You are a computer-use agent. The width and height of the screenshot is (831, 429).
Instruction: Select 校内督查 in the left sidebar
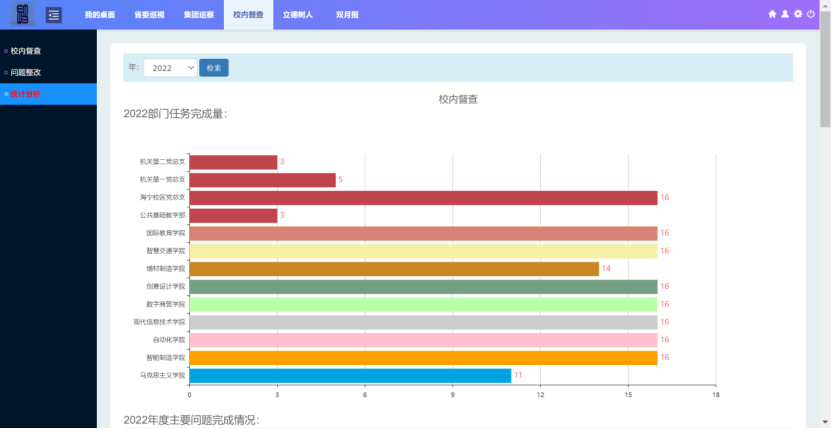click(26, 50)
